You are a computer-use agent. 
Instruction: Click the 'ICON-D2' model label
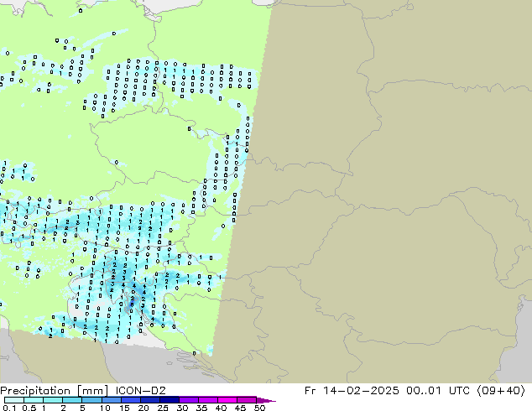coord(140,391)
